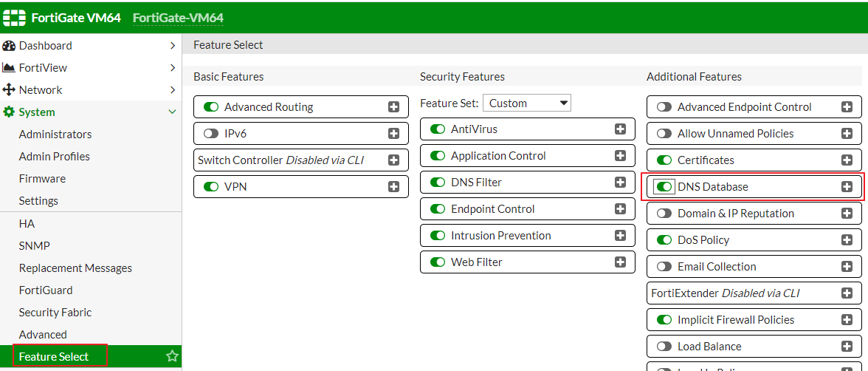Click the plus icon for IPv6

pyautogui.click(x=393, y=134)
